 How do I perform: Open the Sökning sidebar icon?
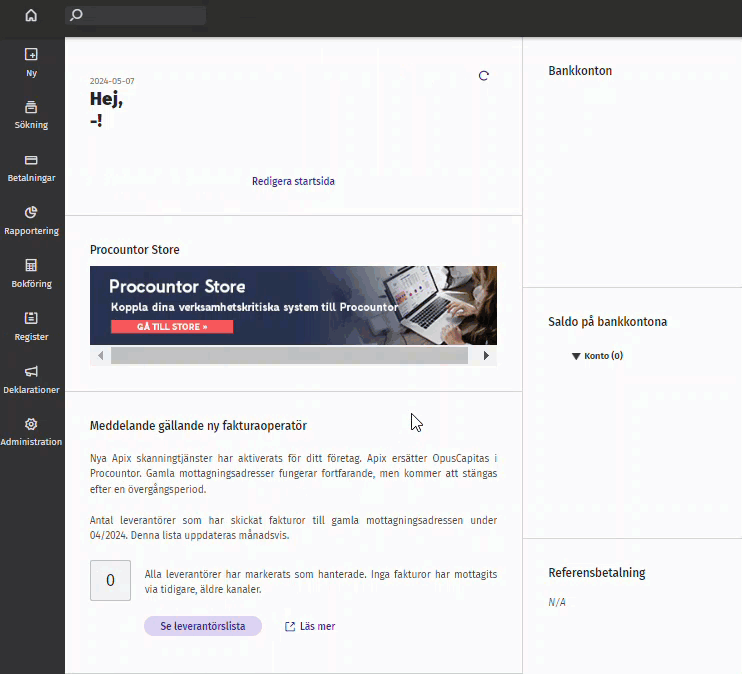tap(31, 107)
